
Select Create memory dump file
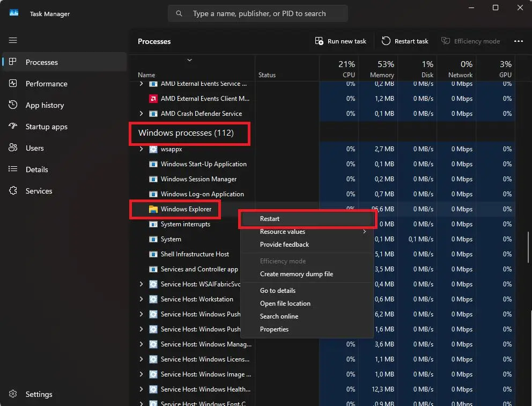click(307, 274)
